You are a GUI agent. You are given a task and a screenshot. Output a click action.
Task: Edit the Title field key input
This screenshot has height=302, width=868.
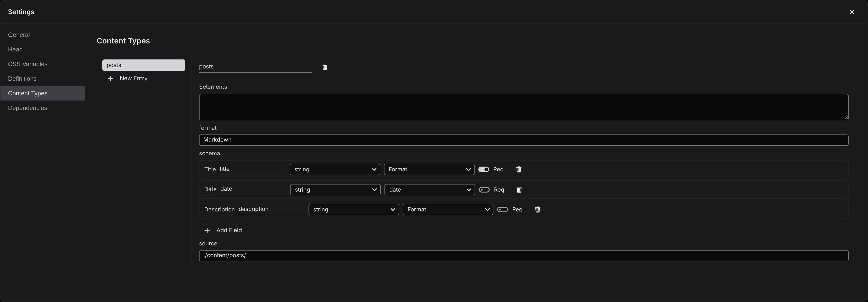pyautogui.click(x=253, y=169)
